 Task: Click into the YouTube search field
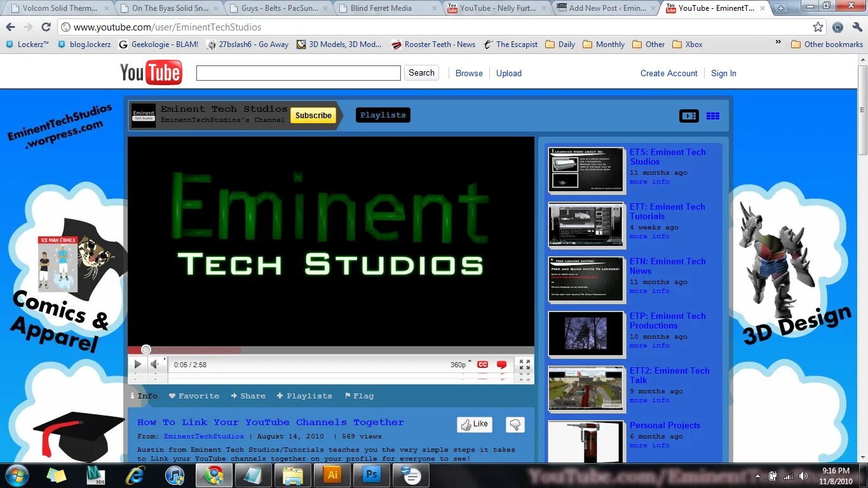pyautogui.click(x=299, y=73)
